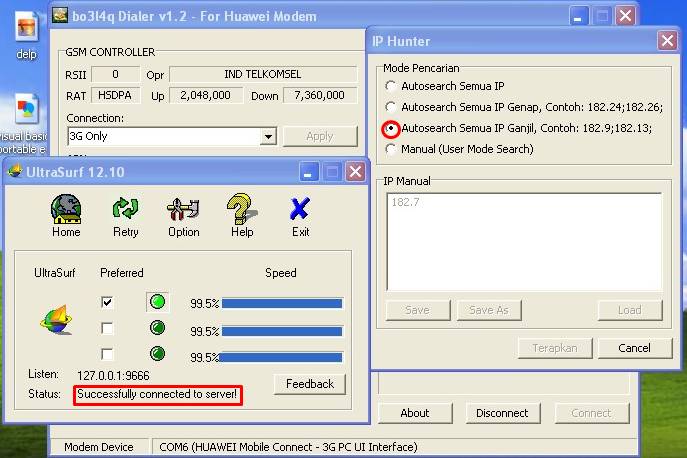This screenshot has width=687, height=458.
Task: Select Manual (User Mode Search) option
Action: pyautogui.click(x=391, y=149)
